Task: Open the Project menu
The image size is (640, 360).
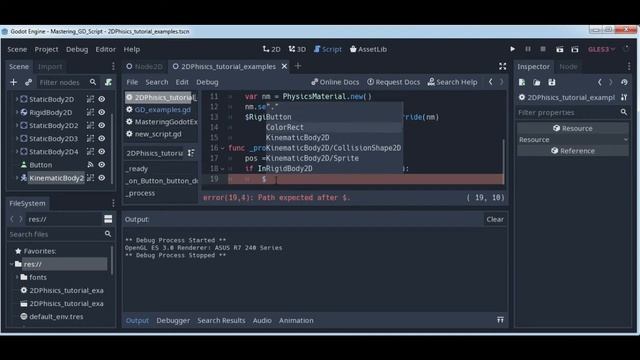Action: 47,49
